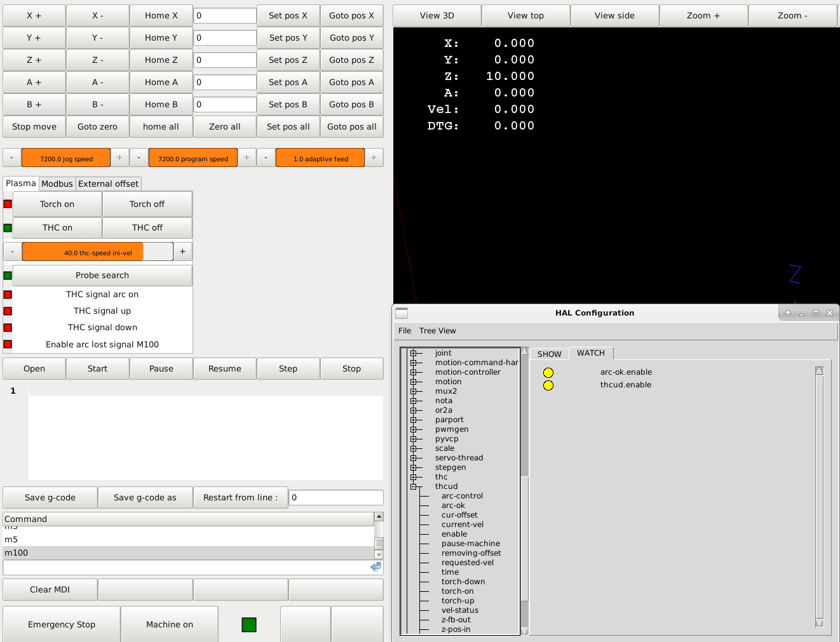This screenshot has width=840, height=642.
Task: Click the Torch on button
Action: tap(57, 204)
